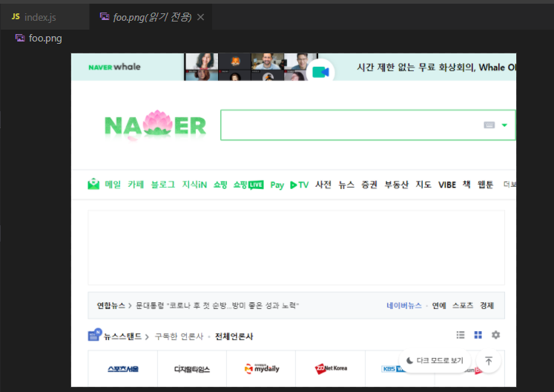Click the scroll-to-top arrow button
Screen dimensions: 554x392
489,361
